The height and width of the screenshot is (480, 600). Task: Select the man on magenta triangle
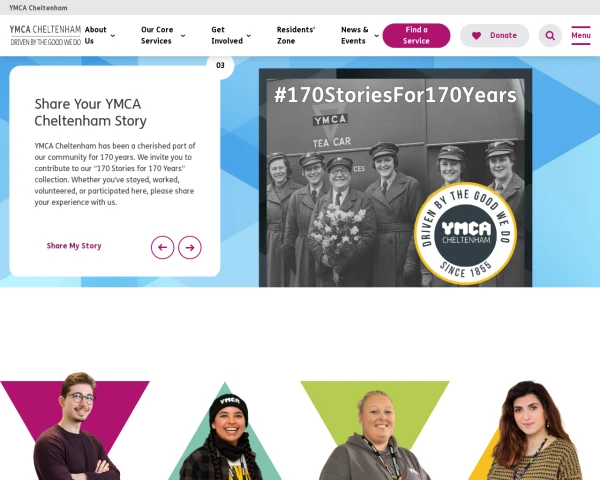coord(77,427)
